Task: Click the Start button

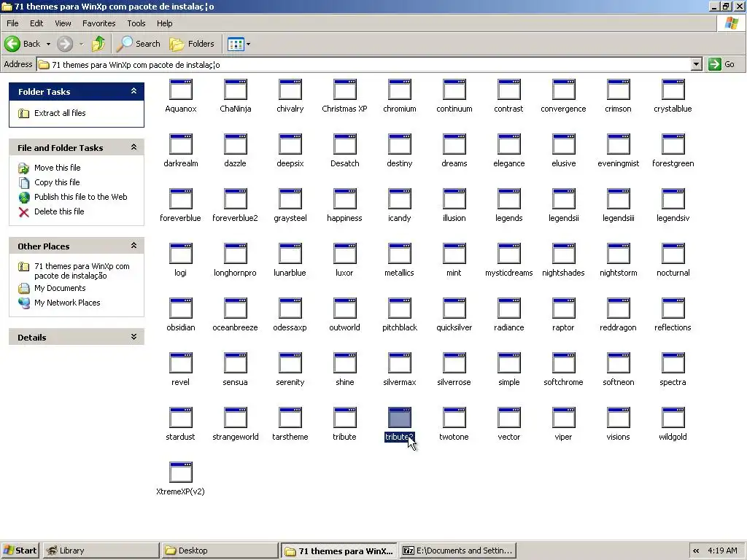Action: (x=20, y=551)
